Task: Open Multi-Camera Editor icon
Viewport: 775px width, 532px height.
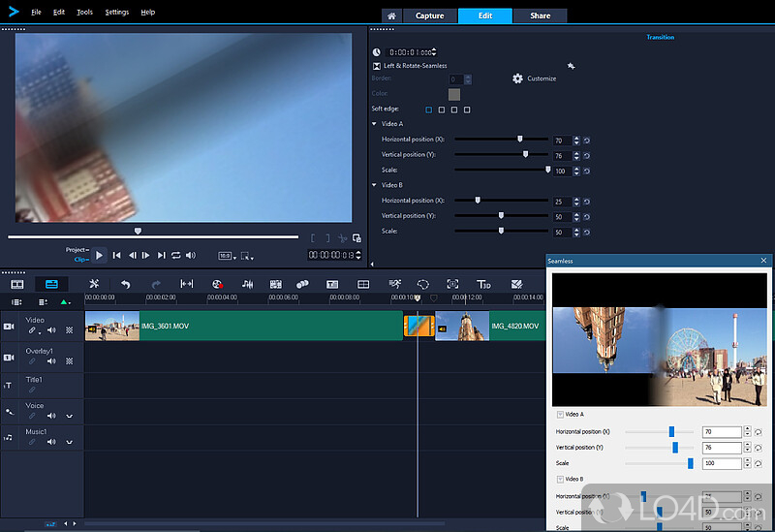Action: tap(363, 284)
